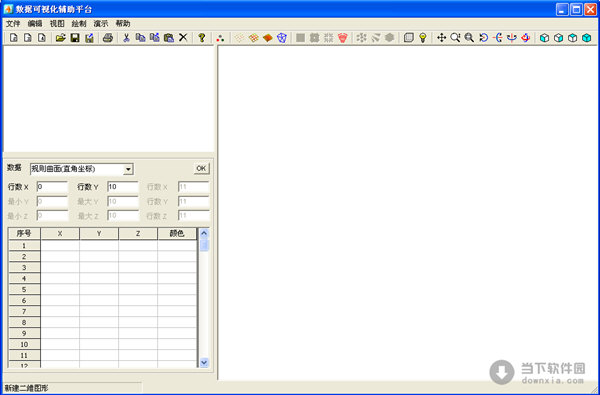Open the 帮助 menu

pyautogui.click(x=123, y=24)
